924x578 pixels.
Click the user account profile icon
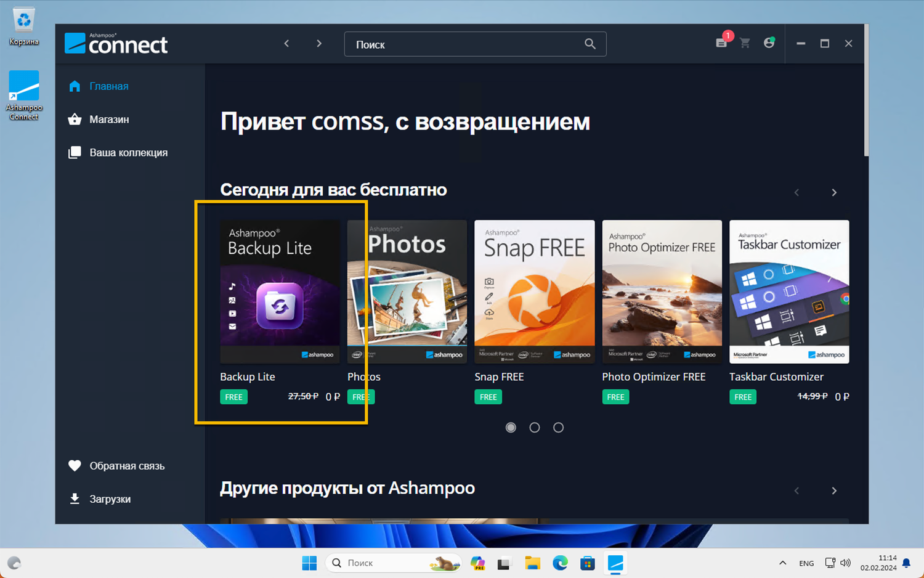click(769, 44)
